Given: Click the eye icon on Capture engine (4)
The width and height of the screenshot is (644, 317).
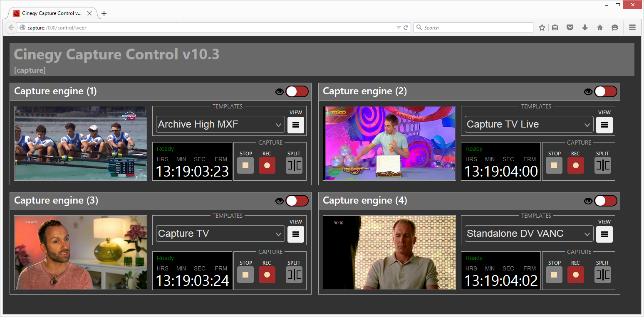Looking at the screenshot, I should click(x=588, y=201).
